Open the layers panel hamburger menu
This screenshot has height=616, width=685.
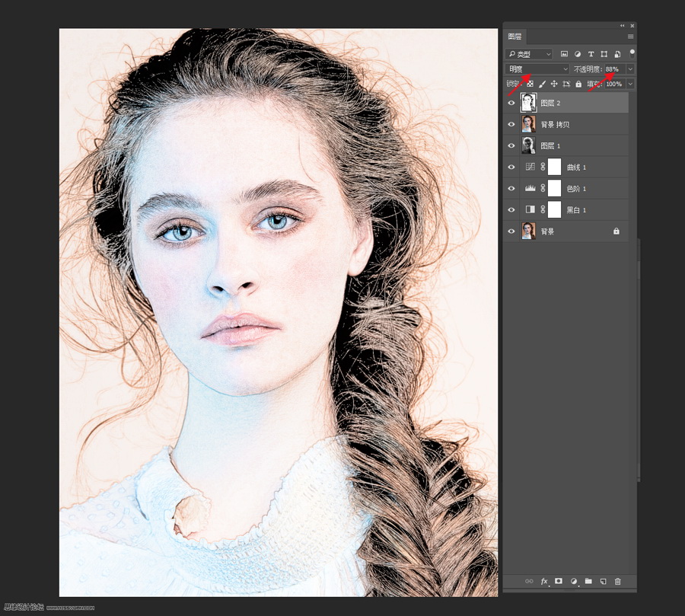[x=630, y=37]
